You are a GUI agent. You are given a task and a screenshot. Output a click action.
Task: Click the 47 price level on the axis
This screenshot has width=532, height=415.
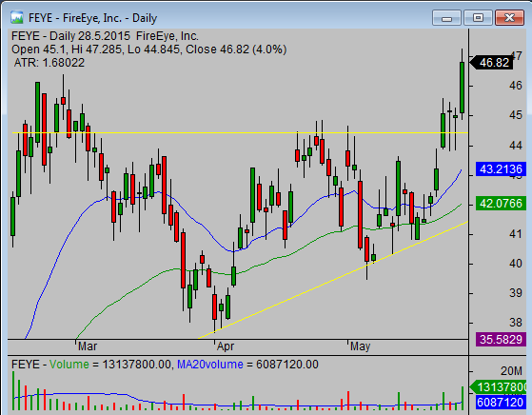pyautogui.click(x=517, y=55)
